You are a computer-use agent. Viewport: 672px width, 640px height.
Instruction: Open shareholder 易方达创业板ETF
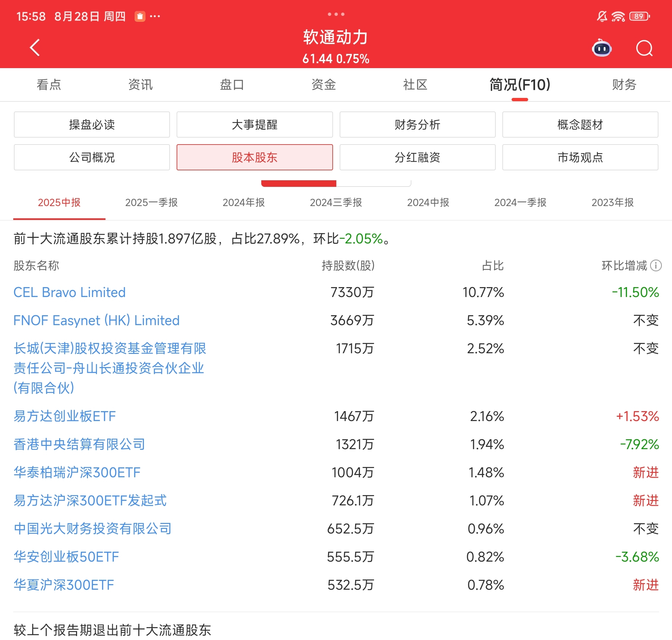coord(64,416)
